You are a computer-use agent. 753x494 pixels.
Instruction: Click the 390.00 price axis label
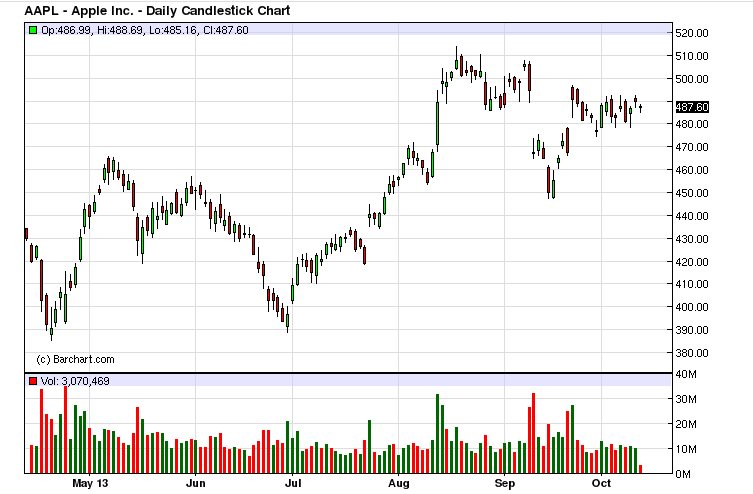point(692,330)
